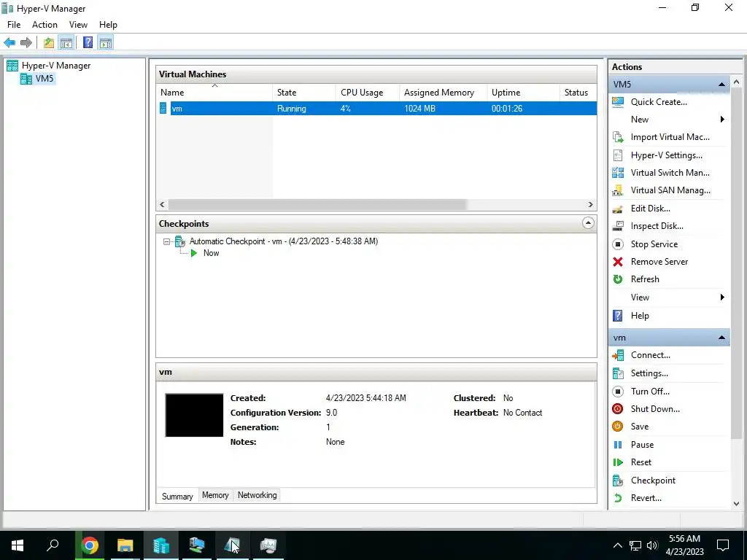Open the View menu

point(78,25)
